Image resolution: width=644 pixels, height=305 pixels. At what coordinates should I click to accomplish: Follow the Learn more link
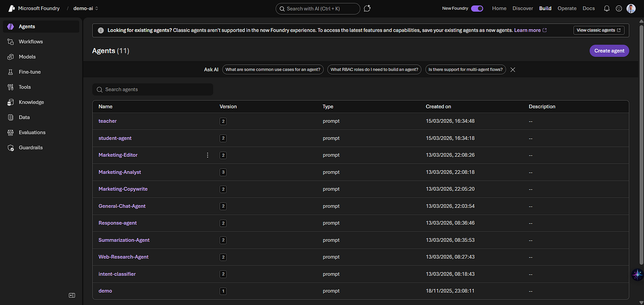pyautogui.click(x=528, y=30)
